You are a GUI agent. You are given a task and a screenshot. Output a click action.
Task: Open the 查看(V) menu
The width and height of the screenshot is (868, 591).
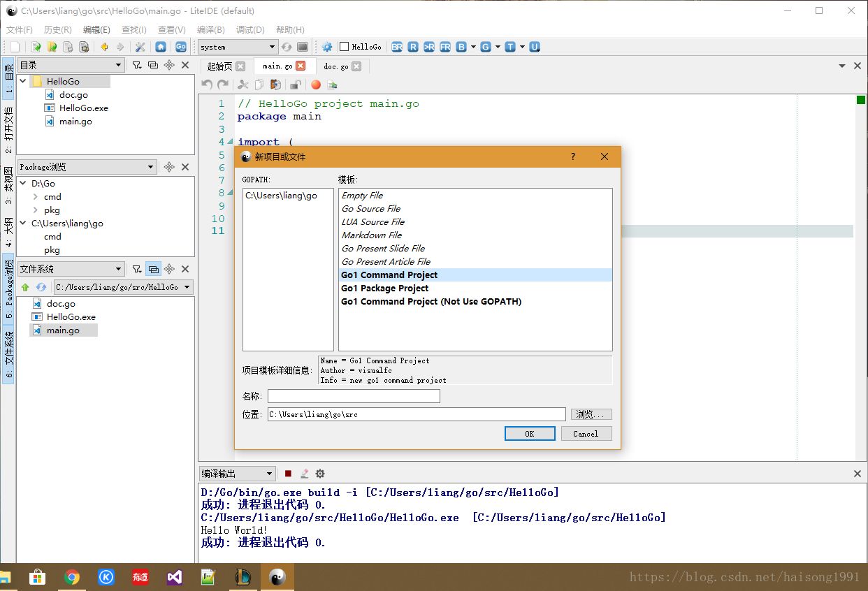(x=172, y=30)
